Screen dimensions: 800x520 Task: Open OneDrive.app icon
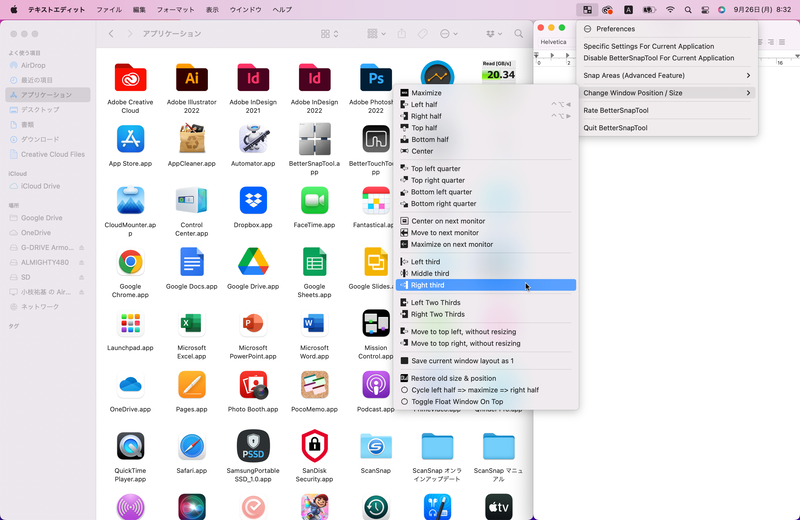(130, 384)
